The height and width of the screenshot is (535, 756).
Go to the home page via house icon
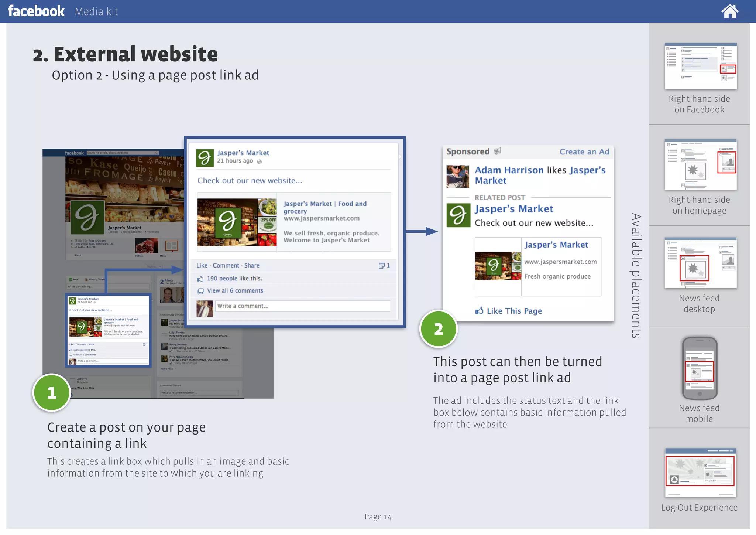[730, 11]
